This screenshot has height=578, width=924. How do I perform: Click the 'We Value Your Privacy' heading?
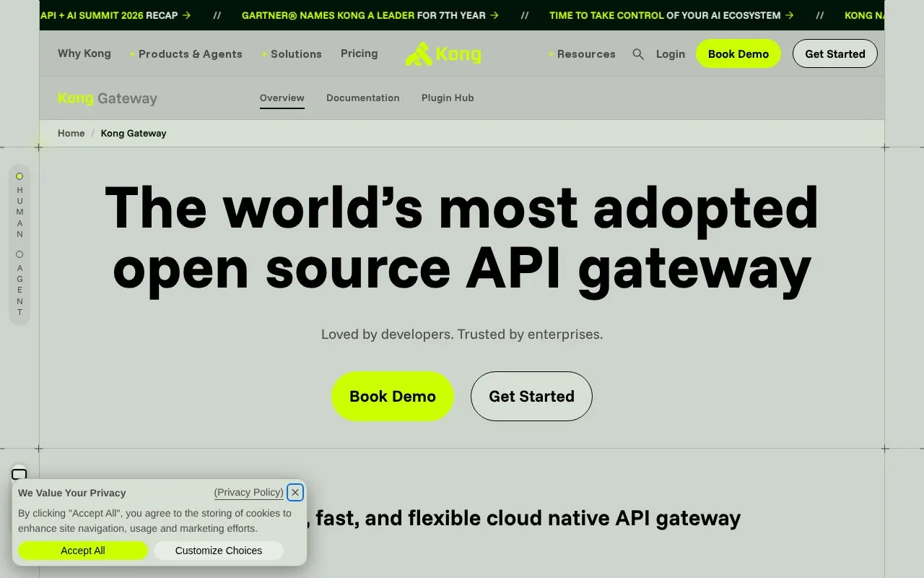pos(72,493)
